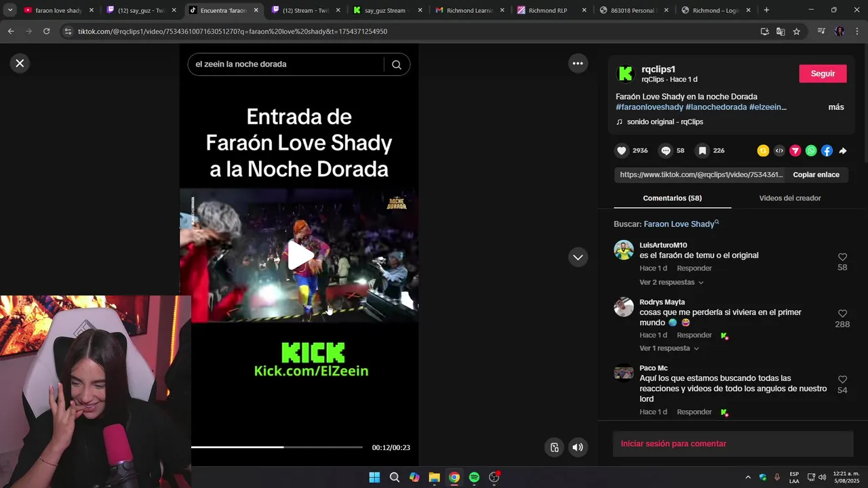The image size is (868, 488).
Task: Reply to LuisArturoM10's comment
Action: [x=694, y=268]
